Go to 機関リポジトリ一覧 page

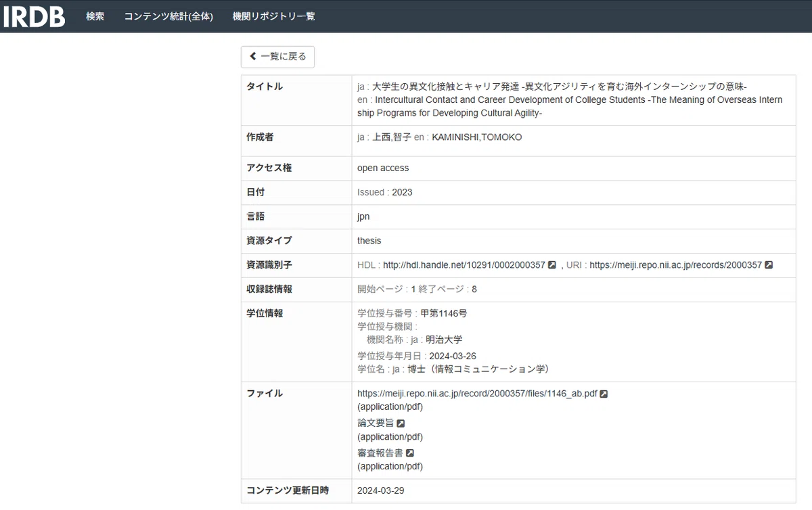click(x=273, y=16)
